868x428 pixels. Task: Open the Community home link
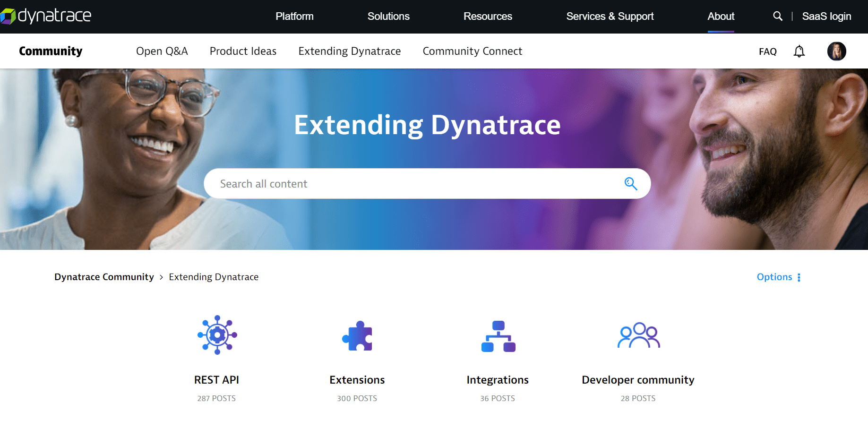(51, 51)
